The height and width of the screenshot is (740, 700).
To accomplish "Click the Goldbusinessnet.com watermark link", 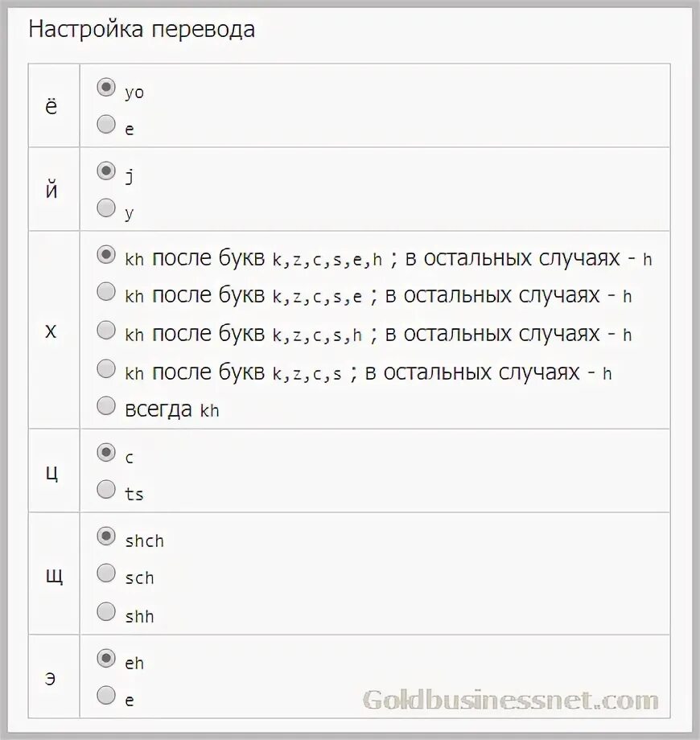I will click(510, 700).
